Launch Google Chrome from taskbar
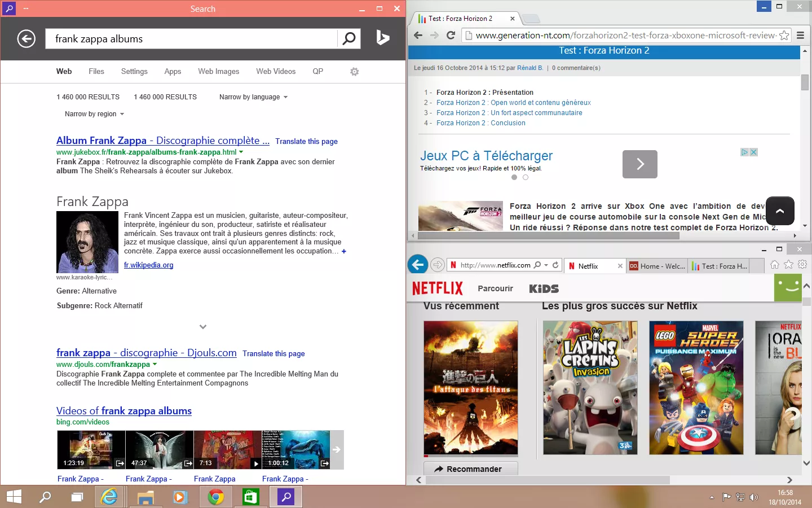Viewport: 812px width, 508px height. pos(215,497)
